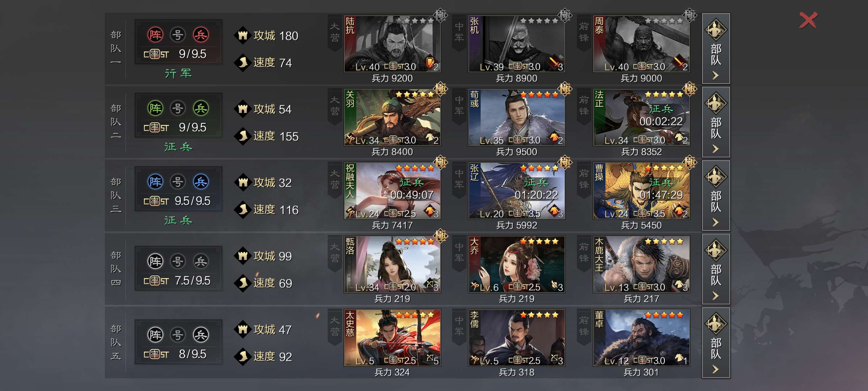
Task: Click the white 阵 formation icon in 部队四
Action: (156, 261)
